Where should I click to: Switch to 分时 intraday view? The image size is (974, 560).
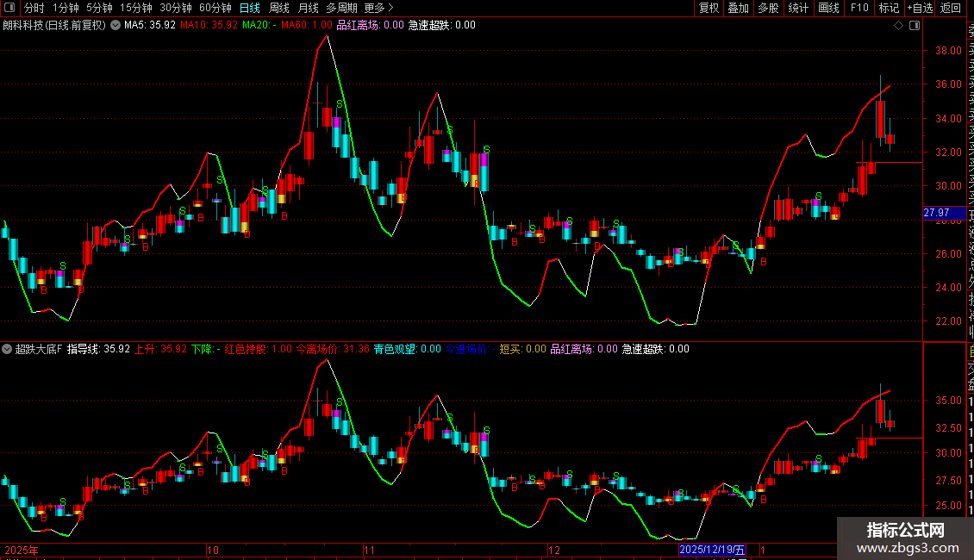point(34,8)
